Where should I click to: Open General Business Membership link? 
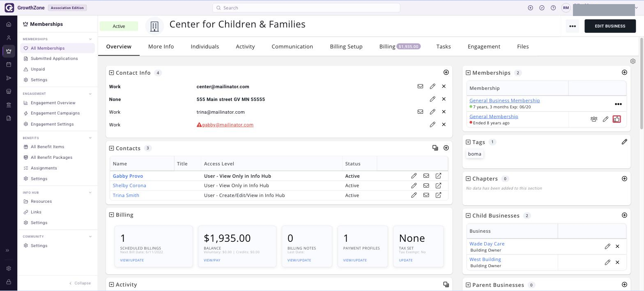[x=504, y=101]
